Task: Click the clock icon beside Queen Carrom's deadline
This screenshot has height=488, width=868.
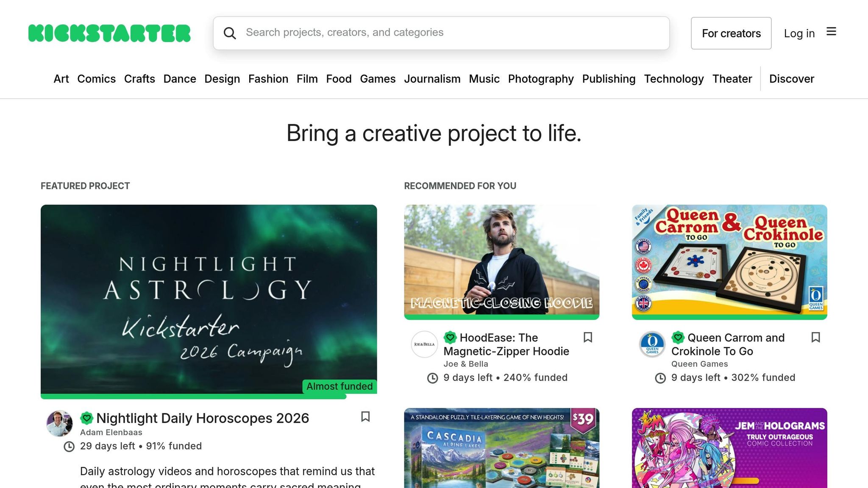Action: coord(660,377)
